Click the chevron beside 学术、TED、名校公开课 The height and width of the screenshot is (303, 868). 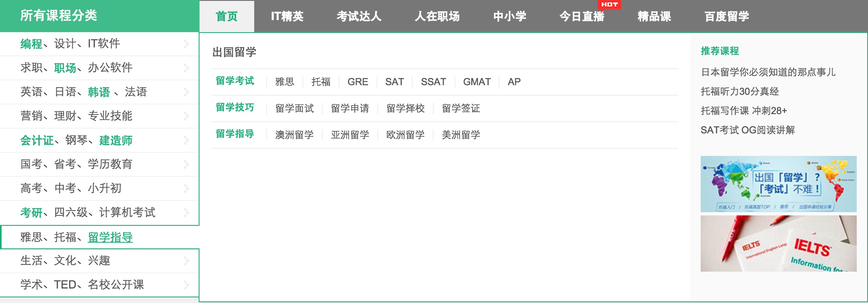[x=186, y=285]
